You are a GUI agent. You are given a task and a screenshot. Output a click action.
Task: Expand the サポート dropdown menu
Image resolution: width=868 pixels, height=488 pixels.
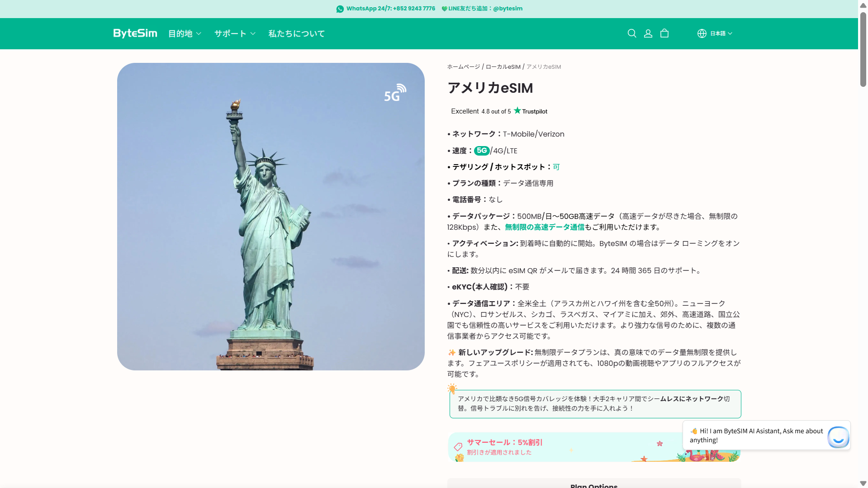pos(235,34)
